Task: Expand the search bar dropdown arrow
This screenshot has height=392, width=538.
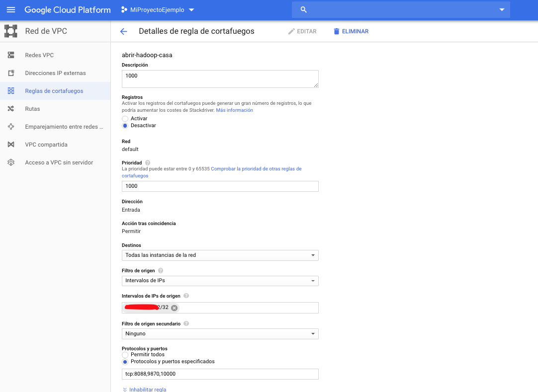Action: [x=502, y=9]
